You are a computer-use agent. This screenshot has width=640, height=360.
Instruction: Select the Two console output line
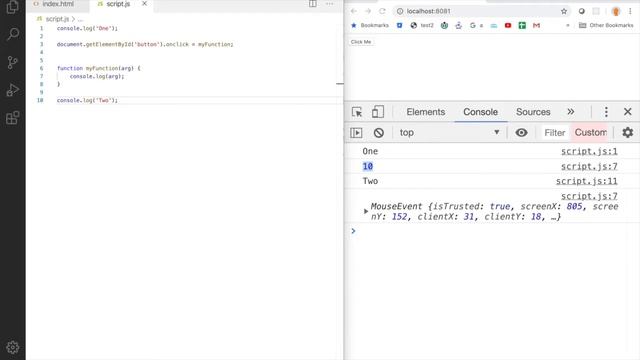pyautogui.click(x=370, y=181)
